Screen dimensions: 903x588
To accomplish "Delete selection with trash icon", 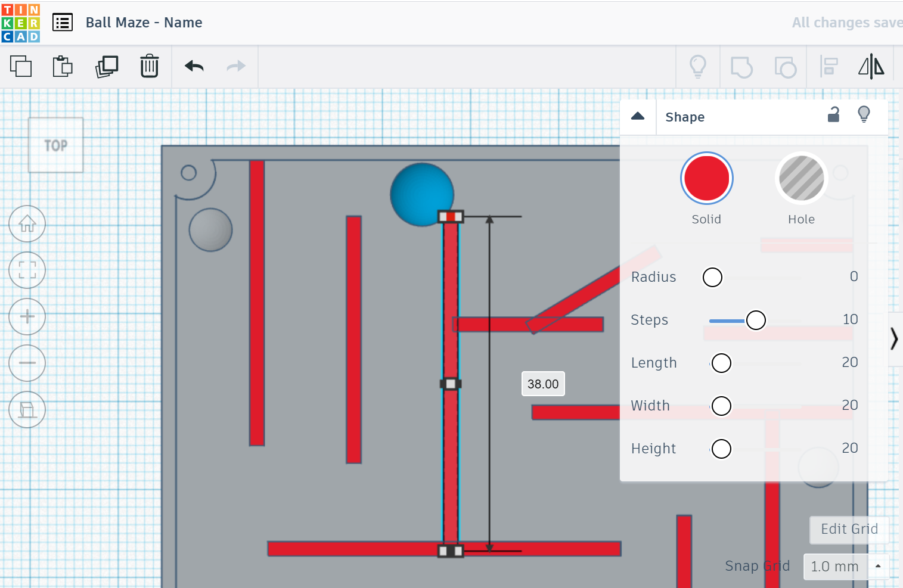I will [149, 66].
